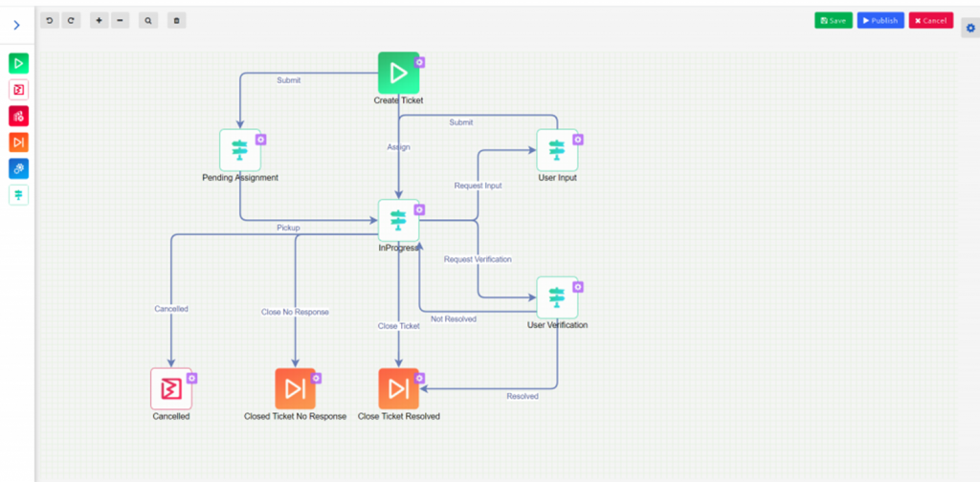Save the workflow
The width and height of the screenshot is (980, 482).
[834, 21]
